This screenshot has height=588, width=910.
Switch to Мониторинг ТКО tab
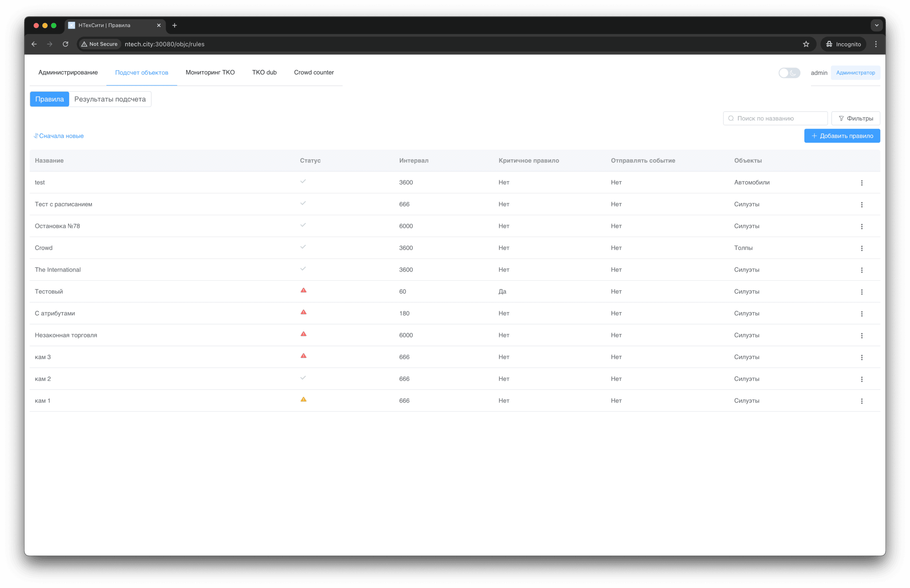coord(210,72)
